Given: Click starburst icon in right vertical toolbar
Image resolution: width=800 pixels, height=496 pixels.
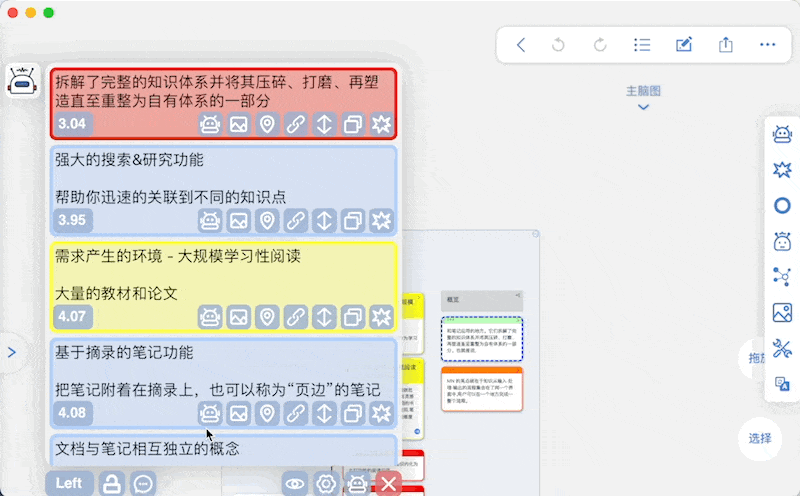Looking at the screenshot, I should pos(782,170).
